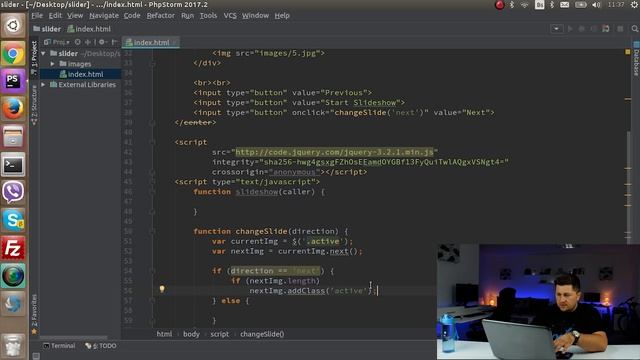Open the Trash at the dock bottom
The width and height of the screenshot is (640, 360).
click(x=13, y=345)
